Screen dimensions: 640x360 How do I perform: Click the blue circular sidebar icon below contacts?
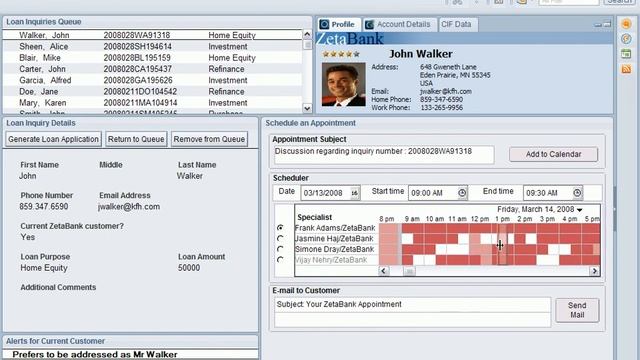[x=626, y=39]
